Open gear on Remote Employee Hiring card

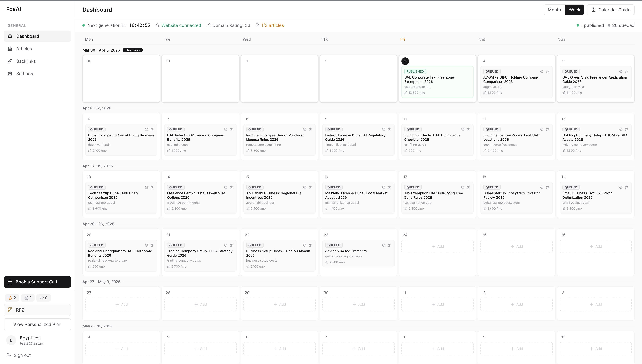(304, 130)
